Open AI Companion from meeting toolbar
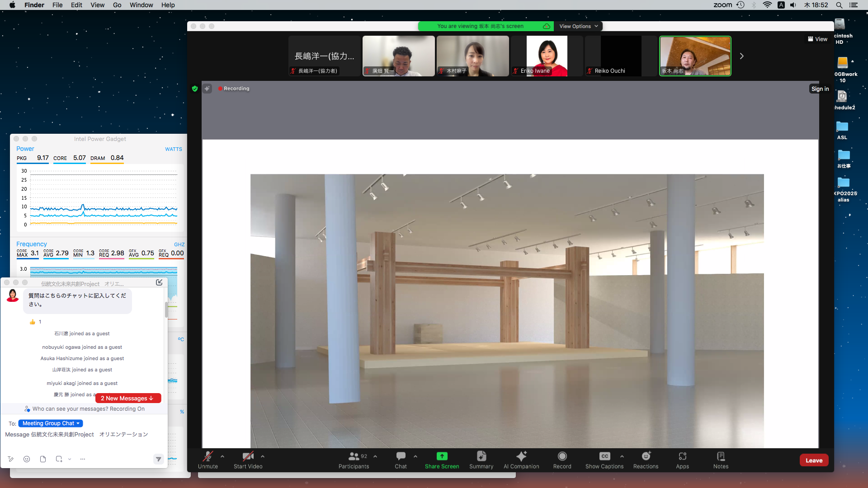The height and width of the screenshot is (488, 868). (x=521, y=460)
